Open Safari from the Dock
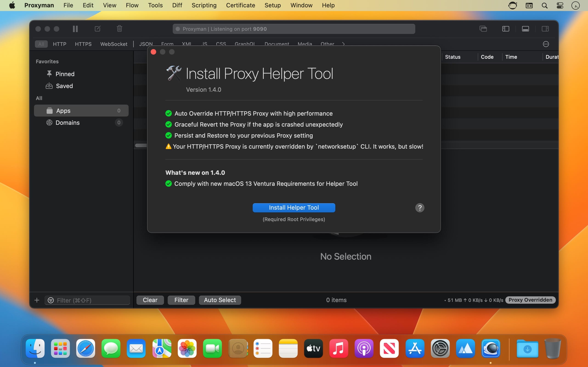The image size is (588, 367). tap(85, 349)
